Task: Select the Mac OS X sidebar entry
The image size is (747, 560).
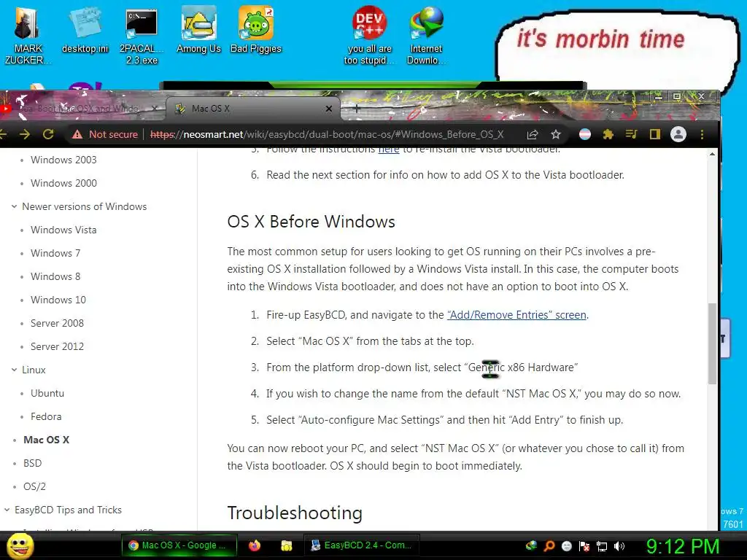Action: 46,440
